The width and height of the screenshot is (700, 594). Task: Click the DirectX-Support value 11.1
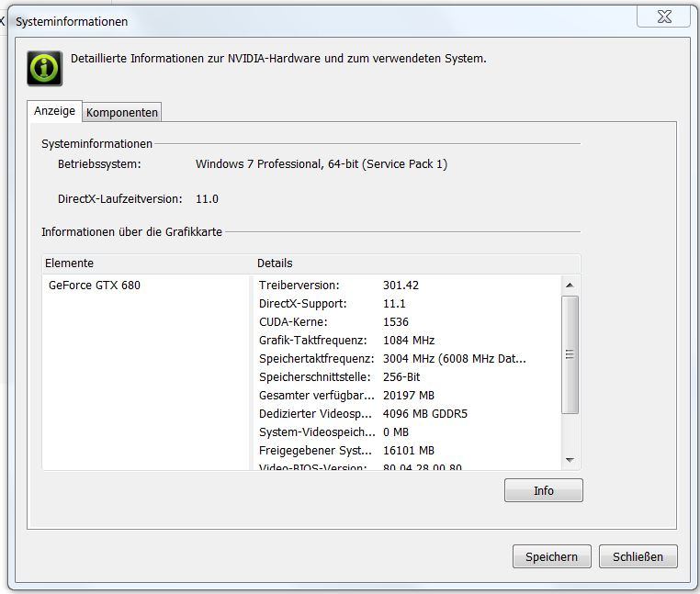pos(394,304)
